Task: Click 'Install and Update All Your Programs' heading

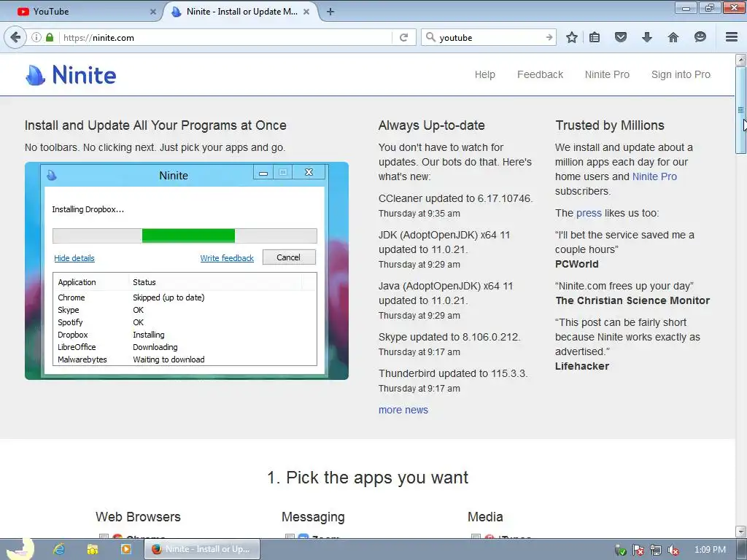Action: (x=155, y=125)
